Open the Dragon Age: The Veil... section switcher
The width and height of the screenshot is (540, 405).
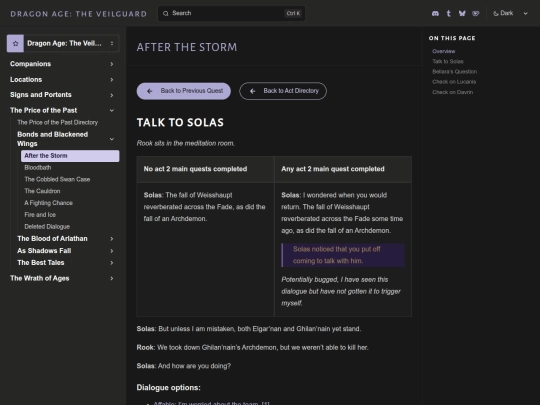click(63, 43)
